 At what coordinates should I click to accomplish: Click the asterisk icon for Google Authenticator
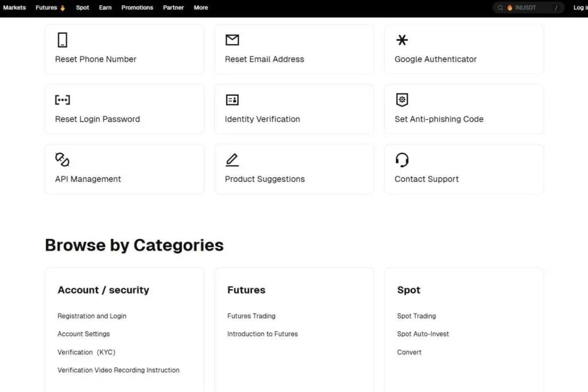(402, 40)
